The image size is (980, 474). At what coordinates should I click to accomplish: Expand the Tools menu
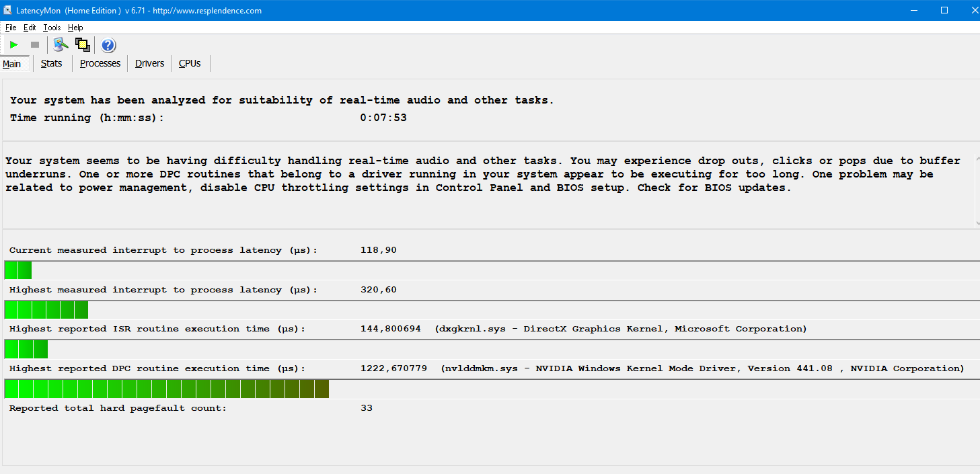coord(52,28)
